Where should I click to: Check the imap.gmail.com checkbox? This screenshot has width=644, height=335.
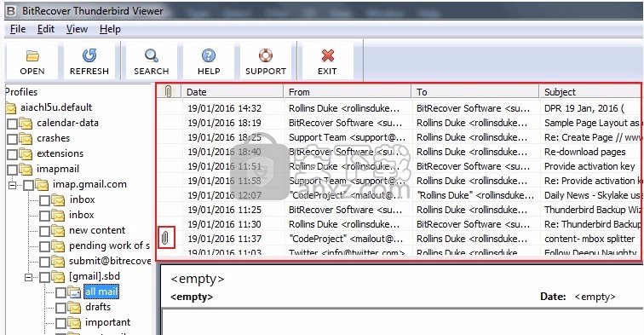click(x=28, y=185)
